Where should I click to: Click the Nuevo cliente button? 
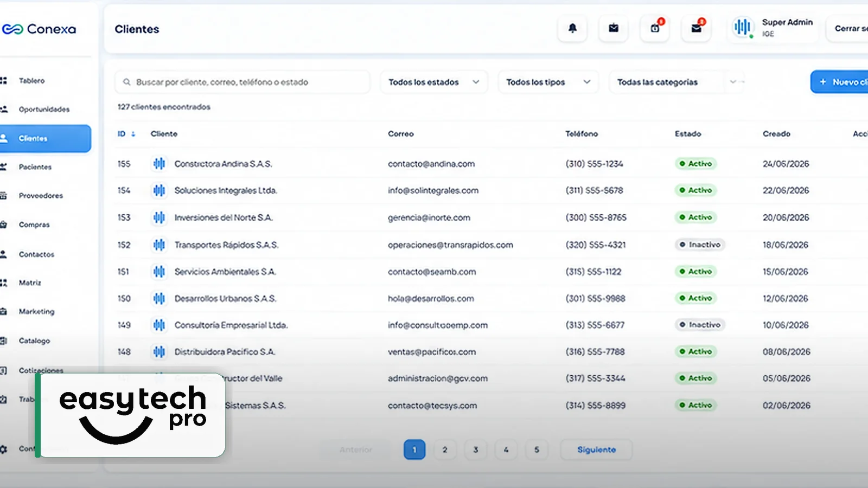click(x=839, y=82)
